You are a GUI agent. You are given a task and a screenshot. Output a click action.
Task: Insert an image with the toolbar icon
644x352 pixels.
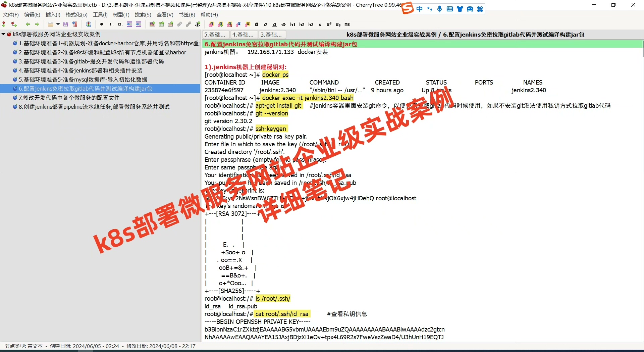click(x=152, y=24)
